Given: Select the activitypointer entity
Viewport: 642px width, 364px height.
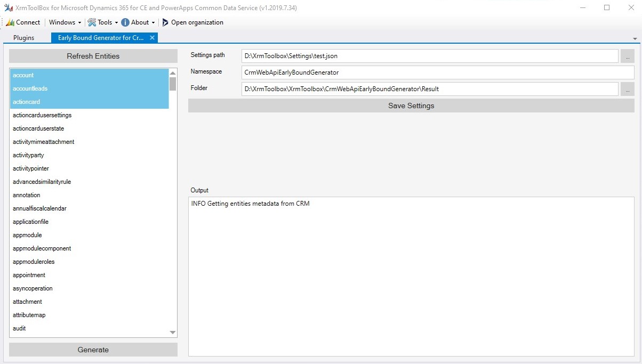Looking at the screenshot, I should [90, 168].
